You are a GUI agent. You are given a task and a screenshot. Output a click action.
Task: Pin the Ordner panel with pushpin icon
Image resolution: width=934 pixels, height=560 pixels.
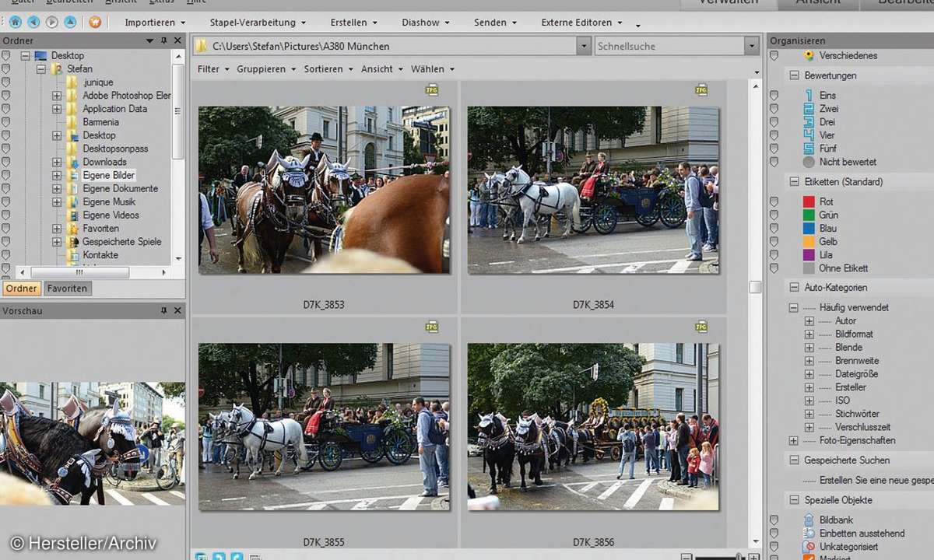163,40
